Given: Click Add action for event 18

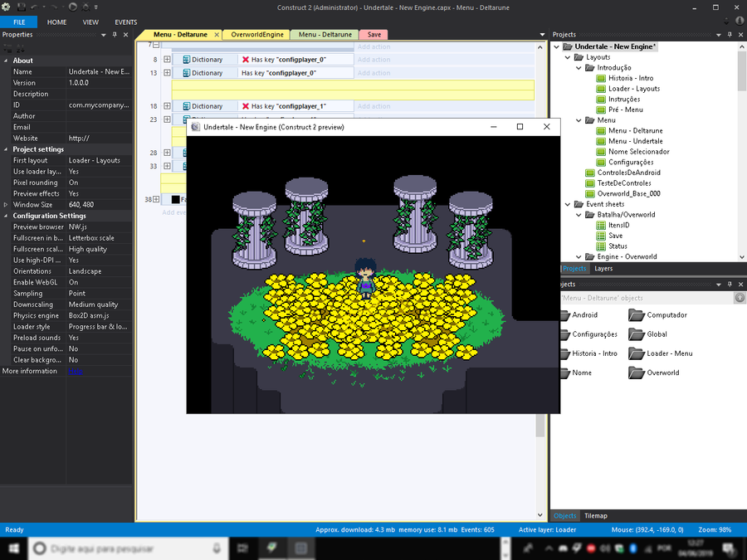Looking at the screenshot, I should [x=373, y=106].
